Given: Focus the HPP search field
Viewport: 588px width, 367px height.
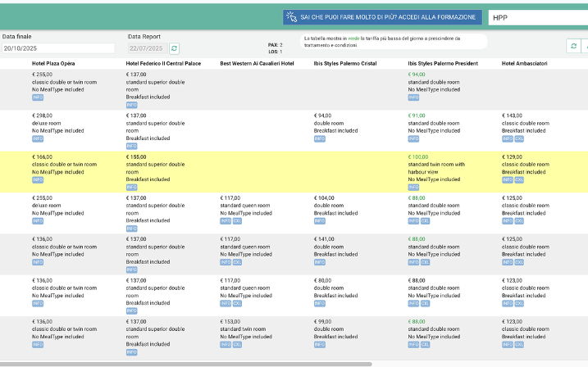Looking at the screenshot, I should point(537,16).
